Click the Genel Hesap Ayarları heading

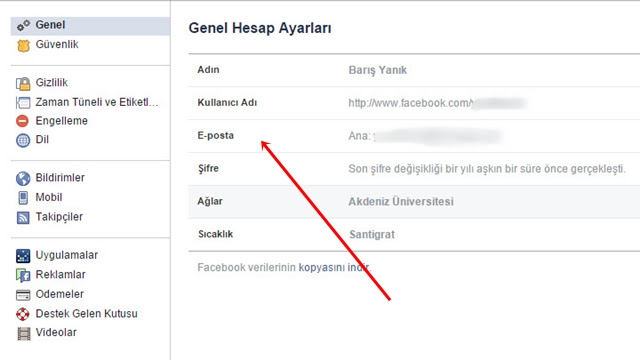[260, 28]
